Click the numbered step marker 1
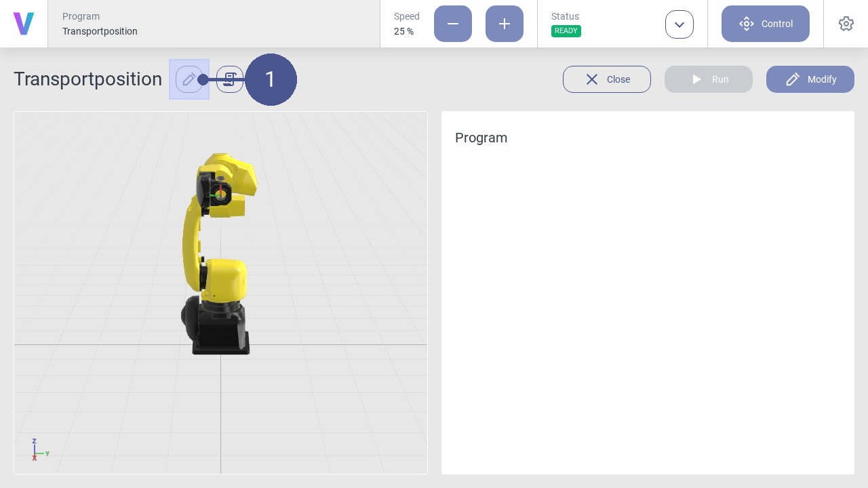 (271, 79)
